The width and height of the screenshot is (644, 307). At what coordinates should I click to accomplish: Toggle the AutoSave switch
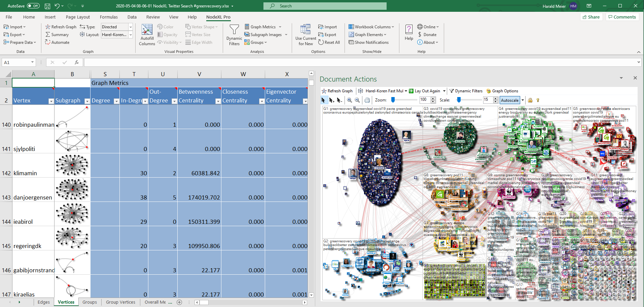[x=33, y=6]
